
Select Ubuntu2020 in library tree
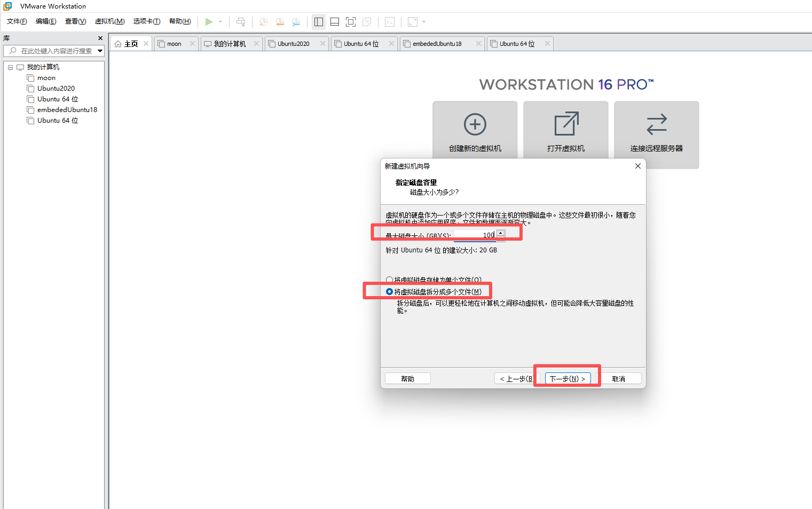[56, 89]
